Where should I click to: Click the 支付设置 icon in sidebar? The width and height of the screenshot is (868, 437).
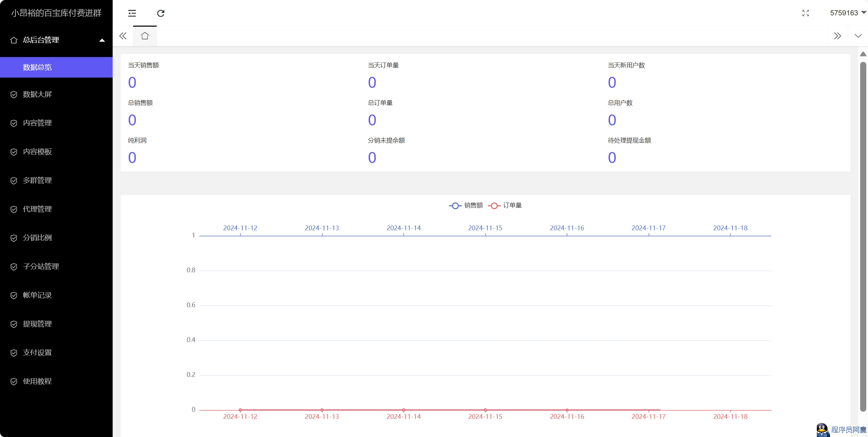click(x=14, y=352)
